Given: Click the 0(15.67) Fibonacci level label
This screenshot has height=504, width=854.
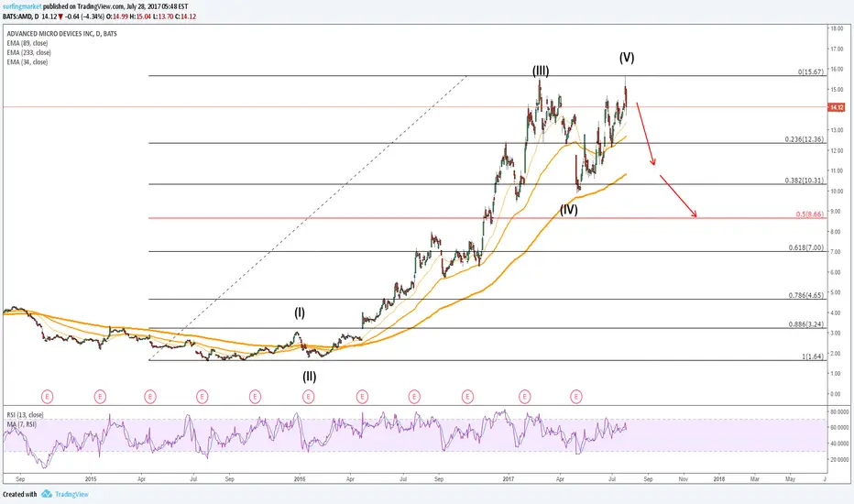Looking at the screenshot, I should point(811,71).
